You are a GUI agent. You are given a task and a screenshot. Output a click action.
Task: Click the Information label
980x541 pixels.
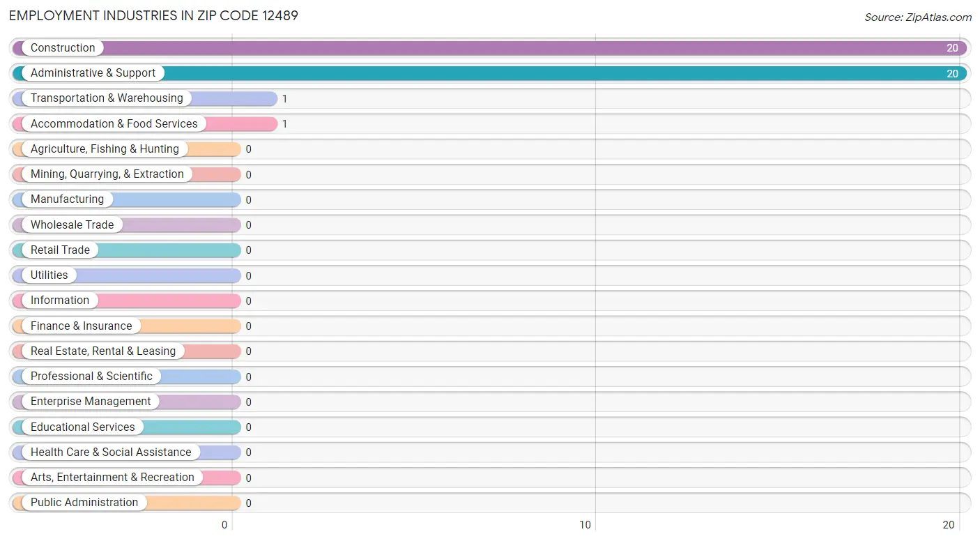(x=60, y=300)
